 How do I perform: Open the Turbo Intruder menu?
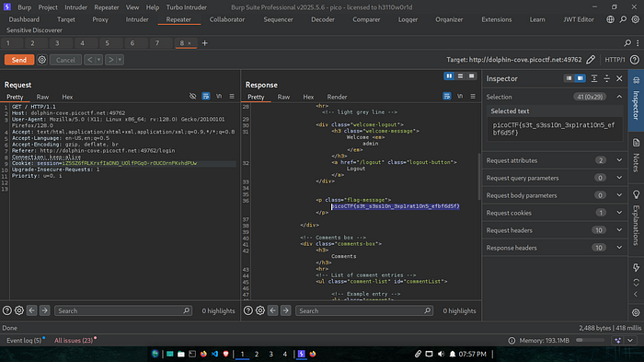point(186,7)
